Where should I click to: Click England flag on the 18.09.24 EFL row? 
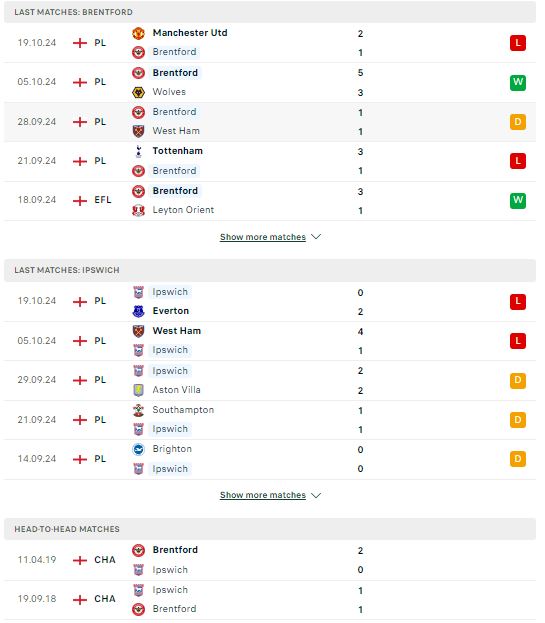point(80,201)
